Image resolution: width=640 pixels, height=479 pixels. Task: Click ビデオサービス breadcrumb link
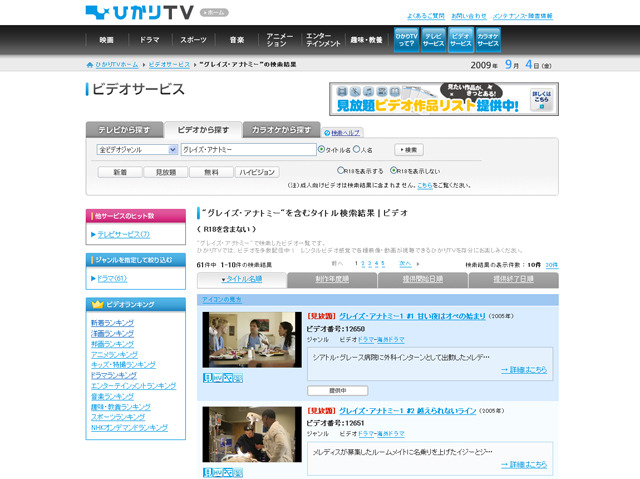point(169,65)
